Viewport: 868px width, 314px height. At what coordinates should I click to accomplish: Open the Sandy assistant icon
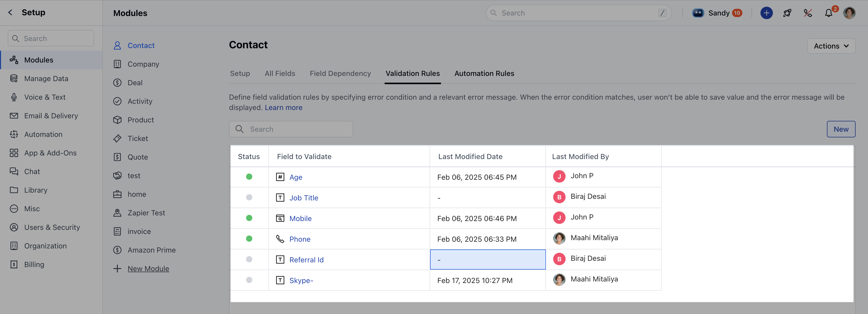coord(698,13)
